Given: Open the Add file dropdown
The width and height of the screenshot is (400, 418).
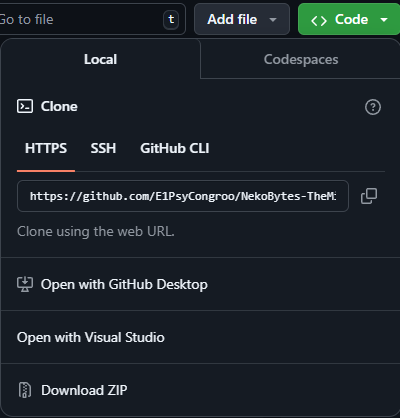Looking at the screenshot, I should (x=242, y=19).
